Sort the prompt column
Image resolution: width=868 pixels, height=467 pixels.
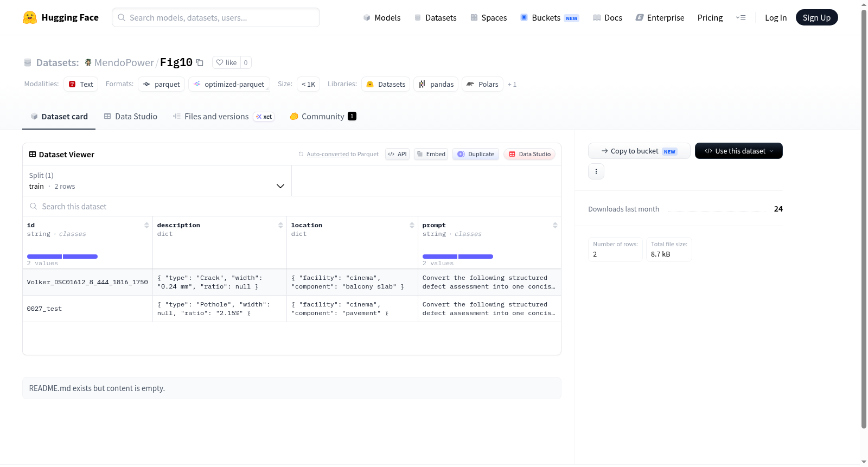[555, 225]
